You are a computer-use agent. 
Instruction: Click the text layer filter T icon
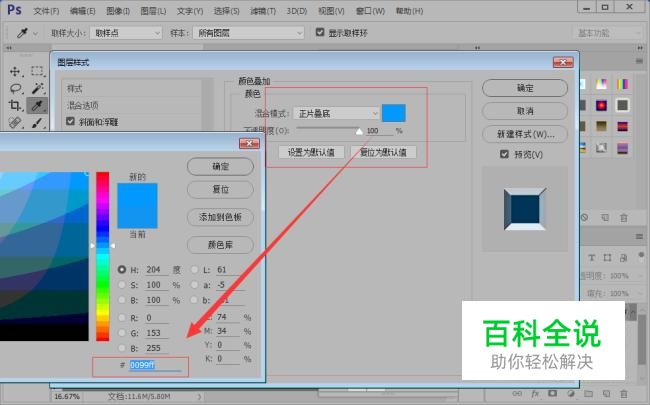(592, 258)
